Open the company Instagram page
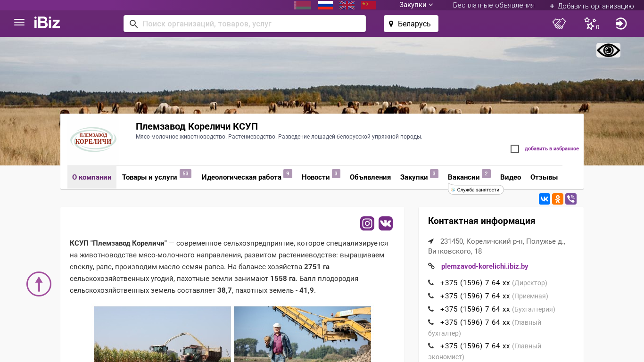The width and height of the screenshot is (644, 362). pos(367,223)
